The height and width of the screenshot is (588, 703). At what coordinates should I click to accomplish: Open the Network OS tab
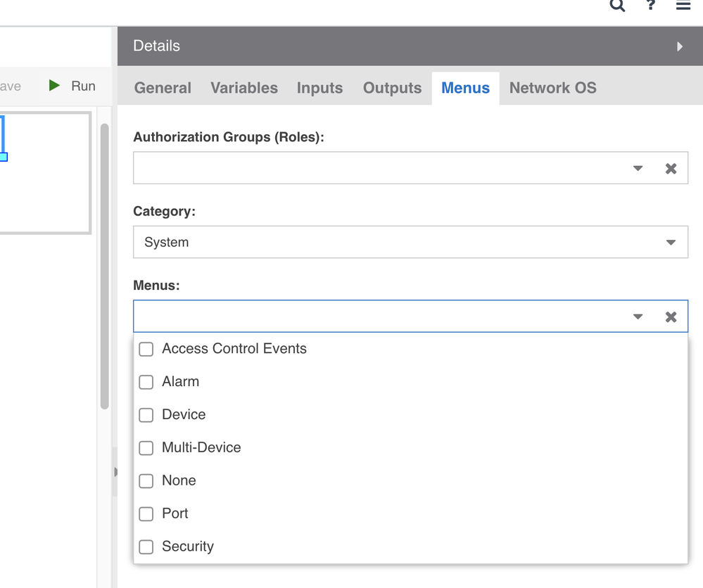pos(552,88)
